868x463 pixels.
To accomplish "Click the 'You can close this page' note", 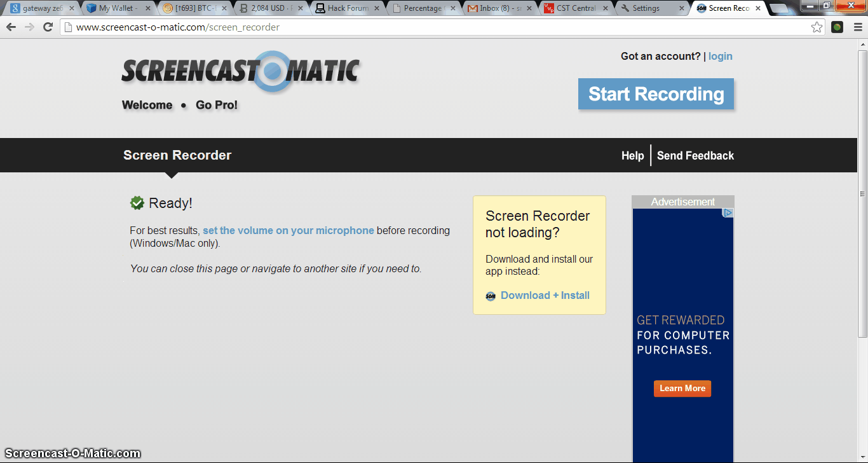I will tap(276, 268).
